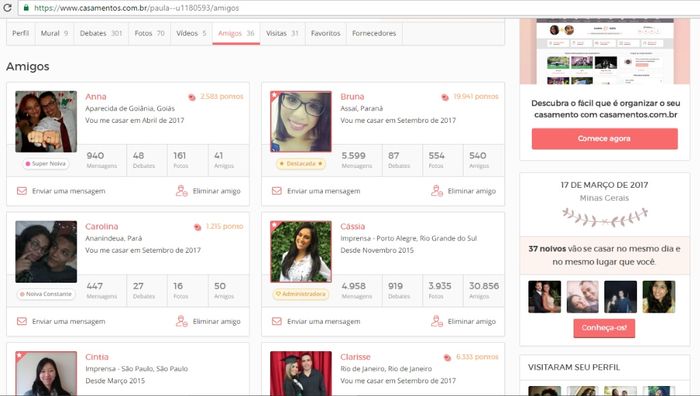
Task: Open the Visitas tab
Action: 283,33
